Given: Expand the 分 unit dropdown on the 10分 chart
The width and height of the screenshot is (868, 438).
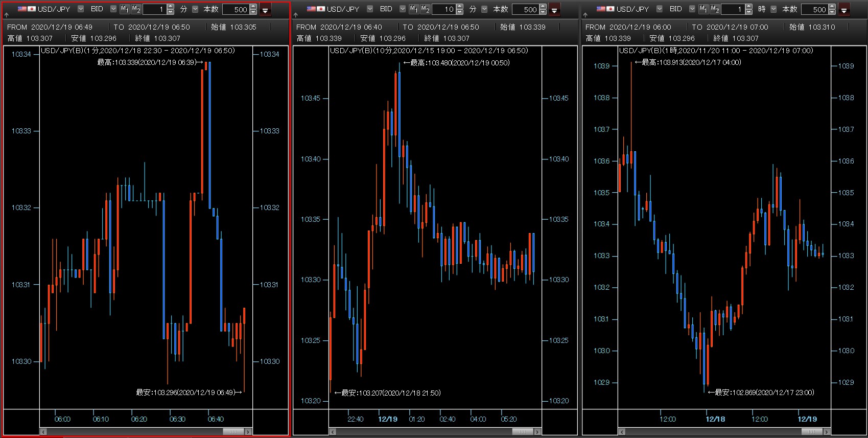Looking at the screenshot, I should pos(484,9).
